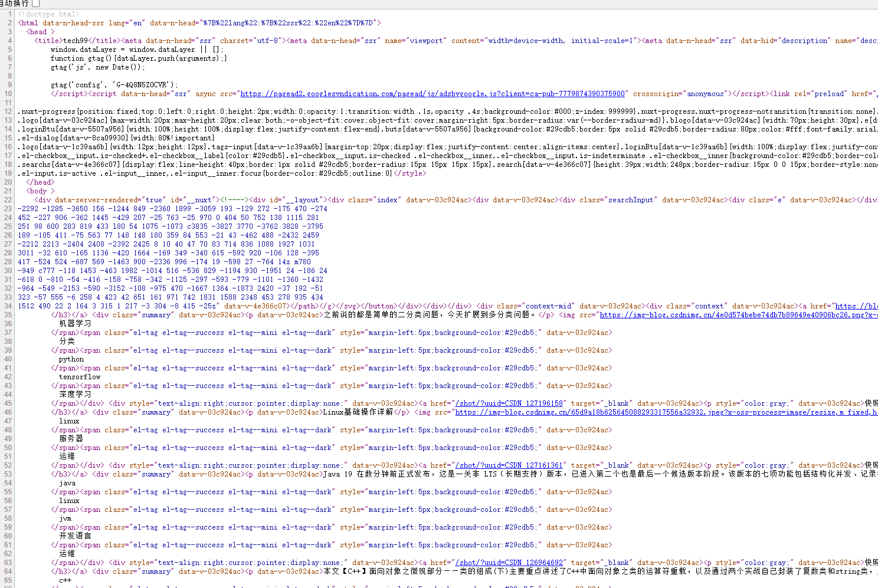
Task: Click the summary text Linux基础操作详解
Action: pos(358,412)
